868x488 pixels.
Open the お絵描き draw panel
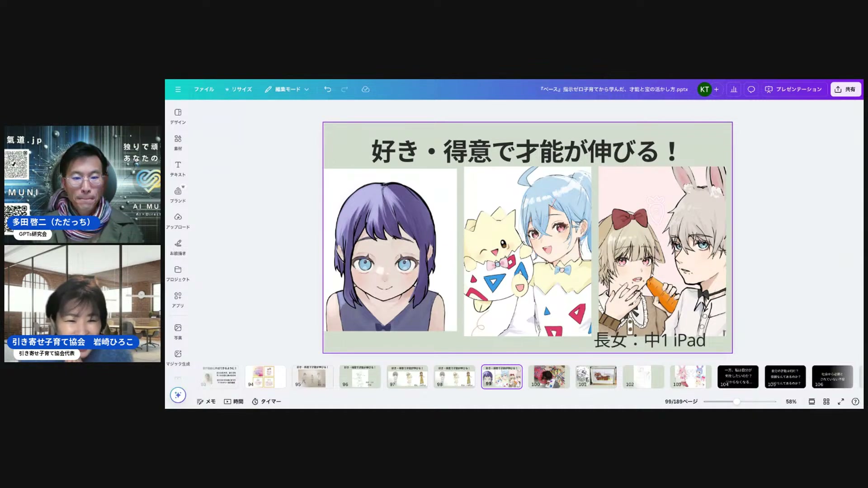click(178, 247)
